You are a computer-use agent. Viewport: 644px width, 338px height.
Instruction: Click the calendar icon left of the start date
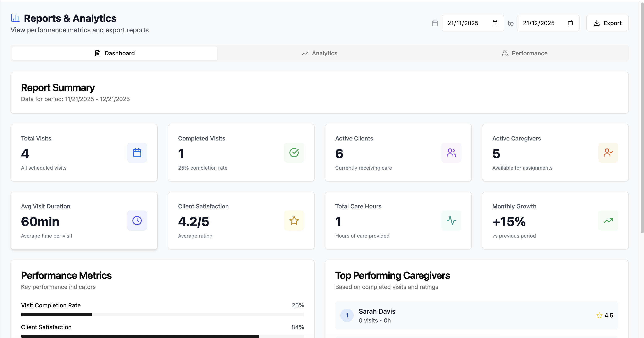click(435, 23)
